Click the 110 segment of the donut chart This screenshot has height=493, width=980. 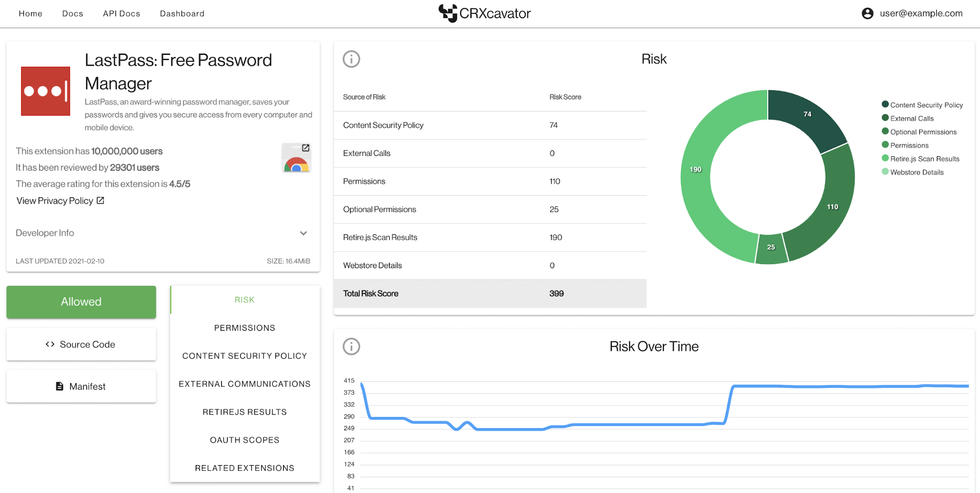[x=832, y=207]
